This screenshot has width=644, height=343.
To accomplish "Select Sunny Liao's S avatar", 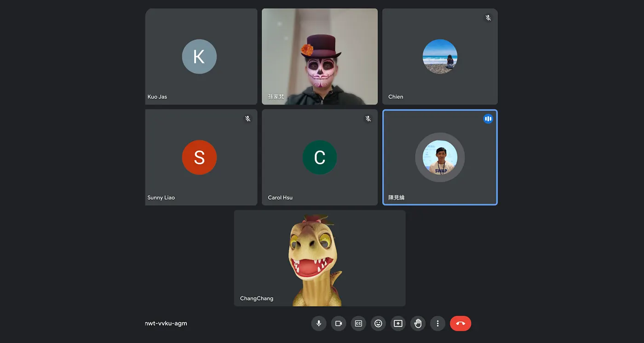I will [x=199, y=157].
